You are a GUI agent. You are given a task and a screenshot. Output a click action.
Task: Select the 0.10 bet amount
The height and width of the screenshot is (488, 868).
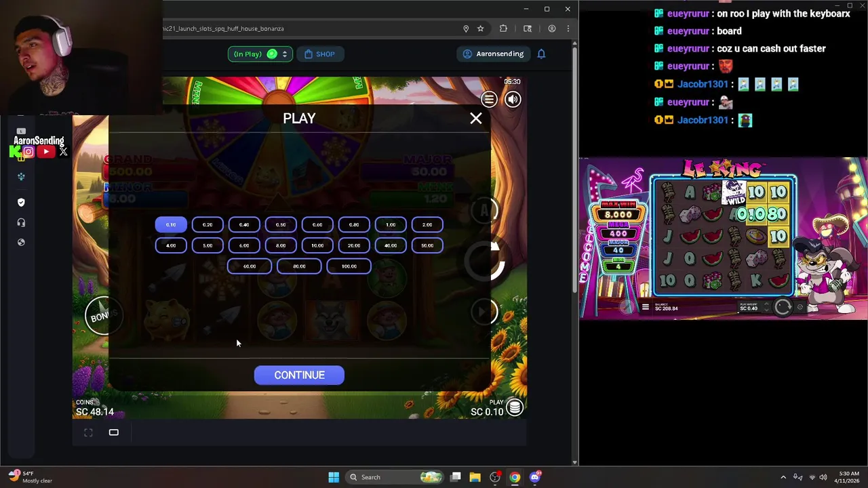(171, 224)
